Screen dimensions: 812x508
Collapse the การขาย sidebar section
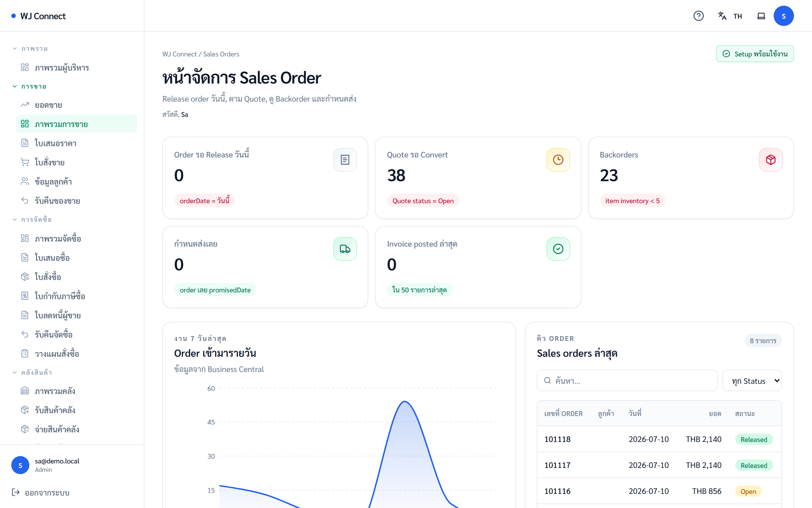coord(29,86)
